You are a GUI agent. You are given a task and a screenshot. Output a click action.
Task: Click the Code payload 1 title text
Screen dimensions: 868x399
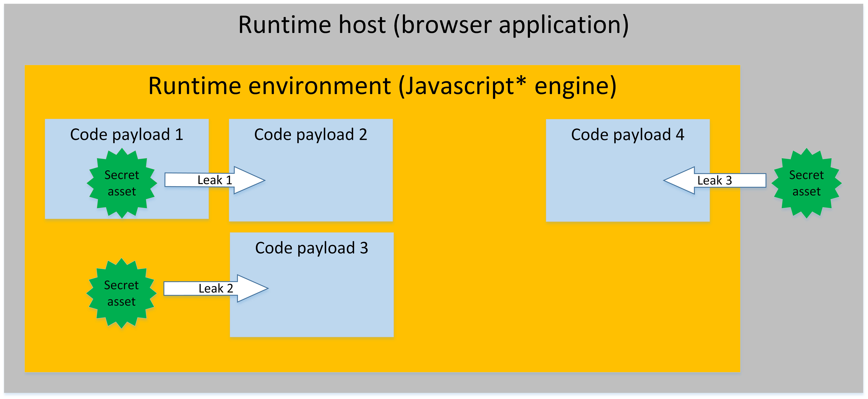coord(127,135)
